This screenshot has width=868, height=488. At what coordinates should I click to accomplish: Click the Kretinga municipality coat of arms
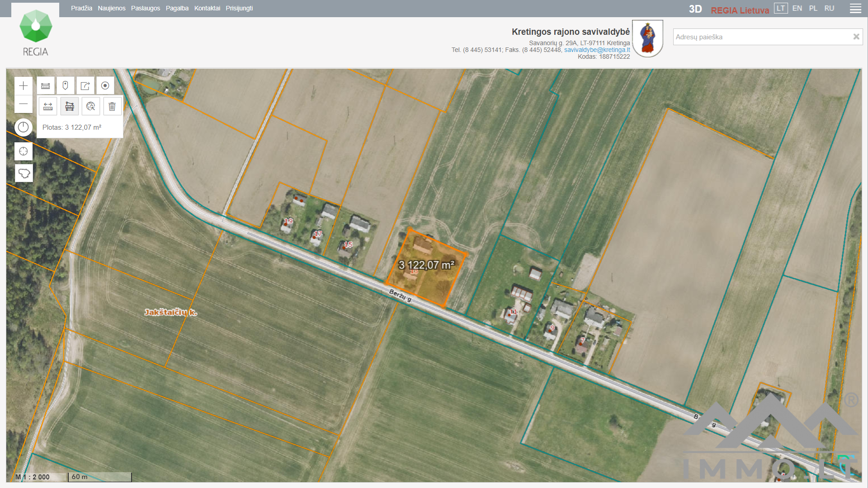(647, 38)
